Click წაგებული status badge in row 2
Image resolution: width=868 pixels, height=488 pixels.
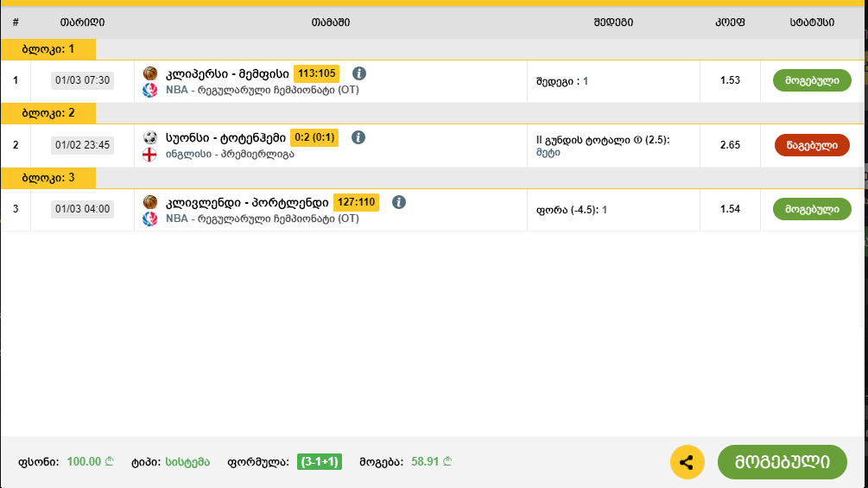click(x=812, y=145)
